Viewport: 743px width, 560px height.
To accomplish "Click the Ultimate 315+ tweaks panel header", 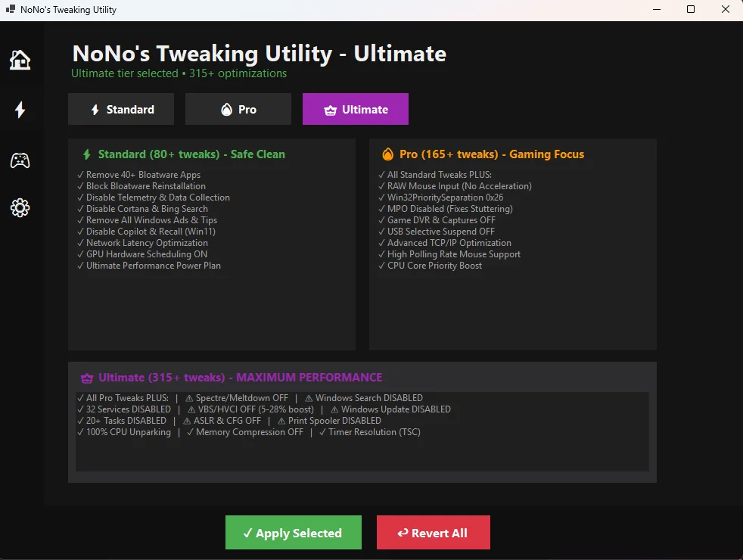I will pos(231,377).
